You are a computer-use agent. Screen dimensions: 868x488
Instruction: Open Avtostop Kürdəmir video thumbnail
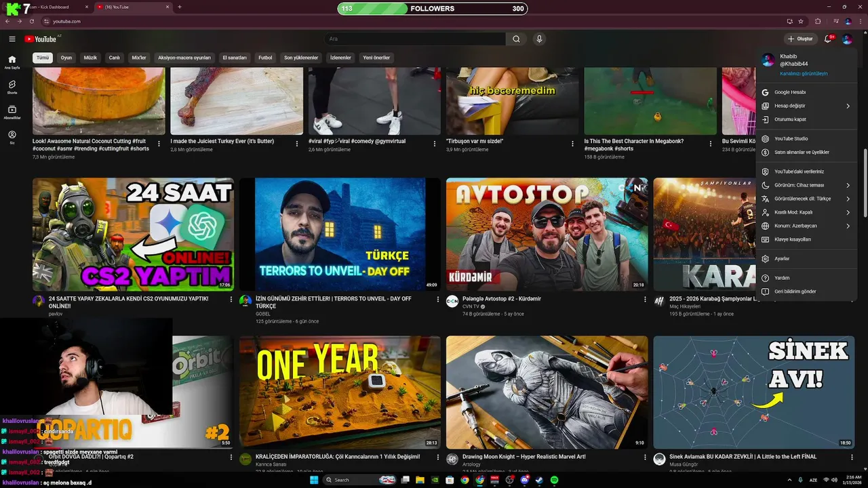click(547, 235)
